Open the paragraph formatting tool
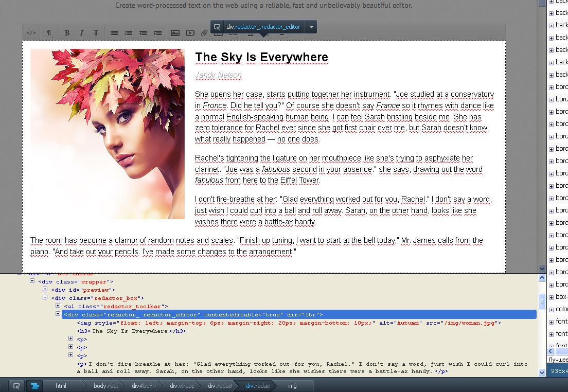 point(49,33)
